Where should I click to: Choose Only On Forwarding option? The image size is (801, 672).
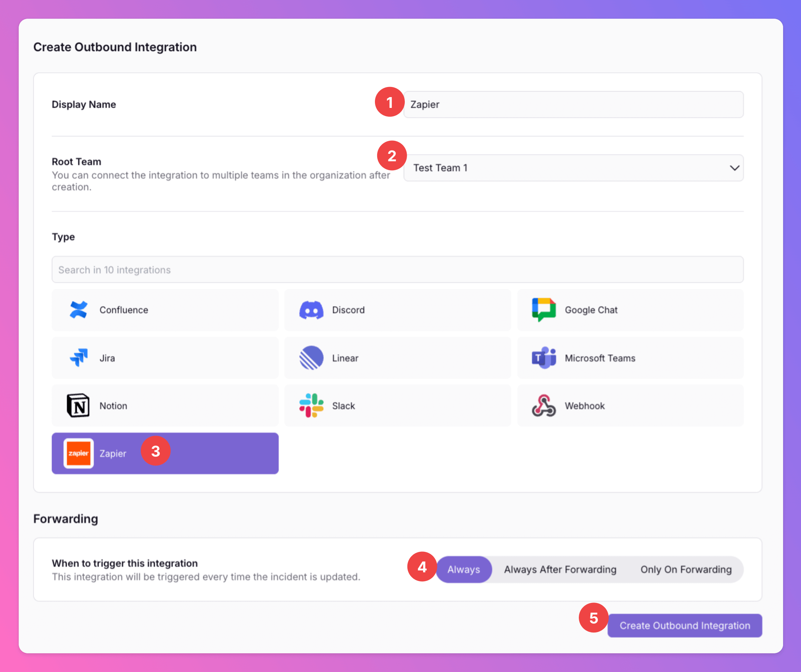pos(686,569)
